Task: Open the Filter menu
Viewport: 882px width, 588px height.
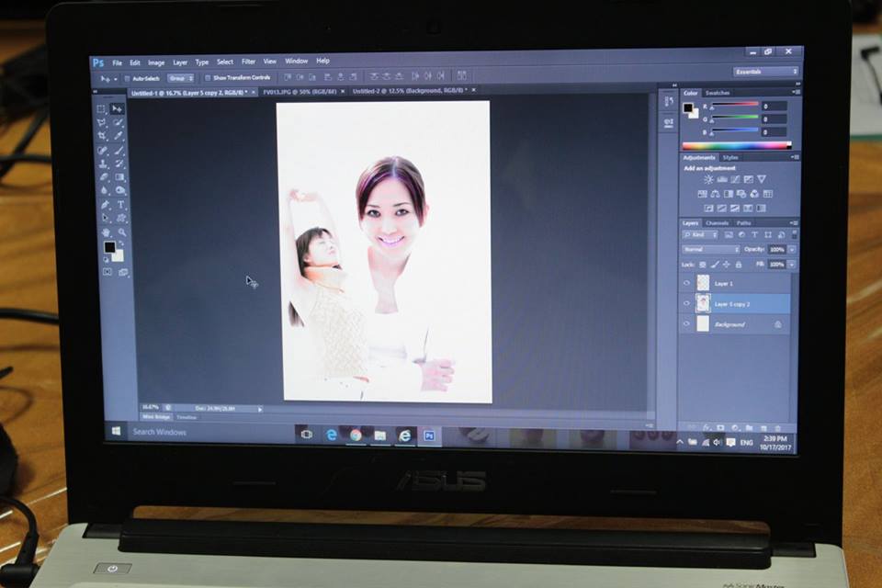Action: coord(248,62)
